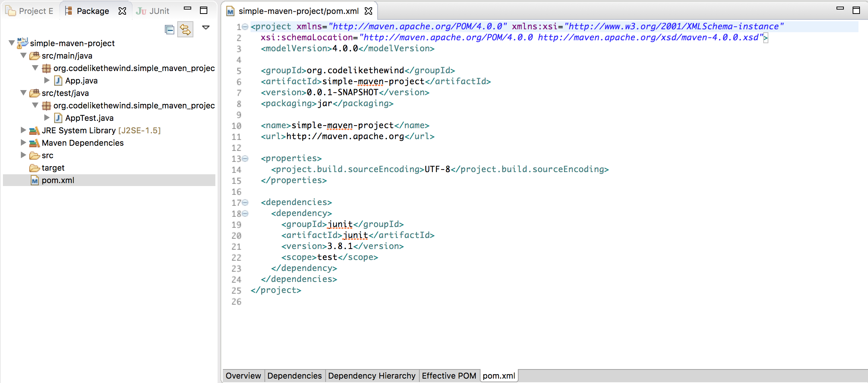Click the JRE System Library icon
868x383 pixels.
[34, 130]
